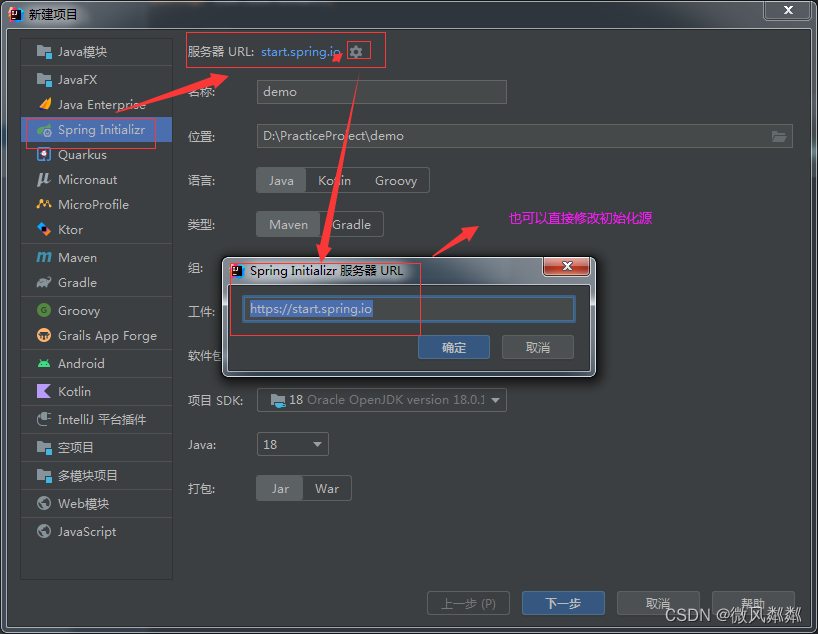Click the Java module icon in sidebar

(x=44, y=52)
